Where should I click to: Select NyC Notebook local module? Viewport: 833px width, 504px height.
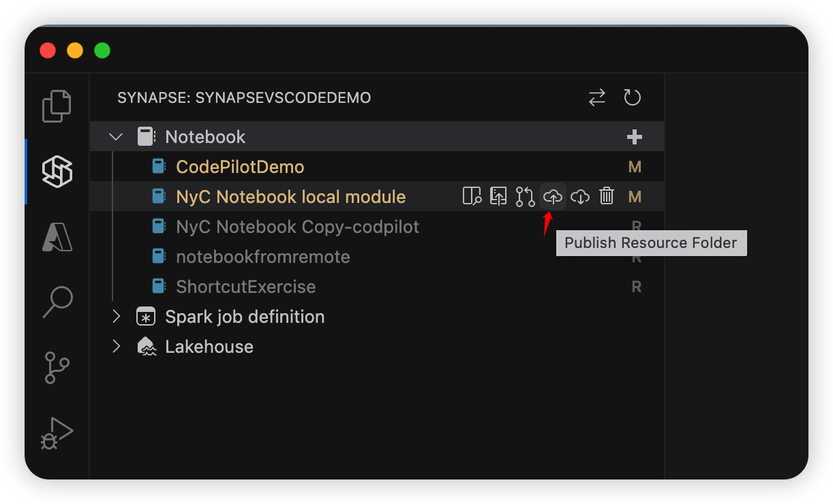tap(291, 197)
